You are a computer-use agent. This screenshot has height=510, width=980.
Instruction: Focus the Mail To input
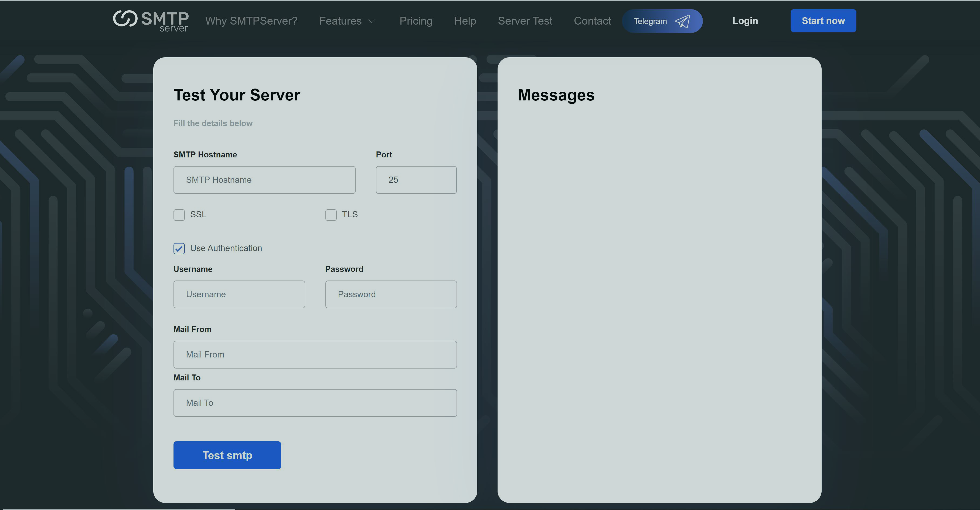315,403
